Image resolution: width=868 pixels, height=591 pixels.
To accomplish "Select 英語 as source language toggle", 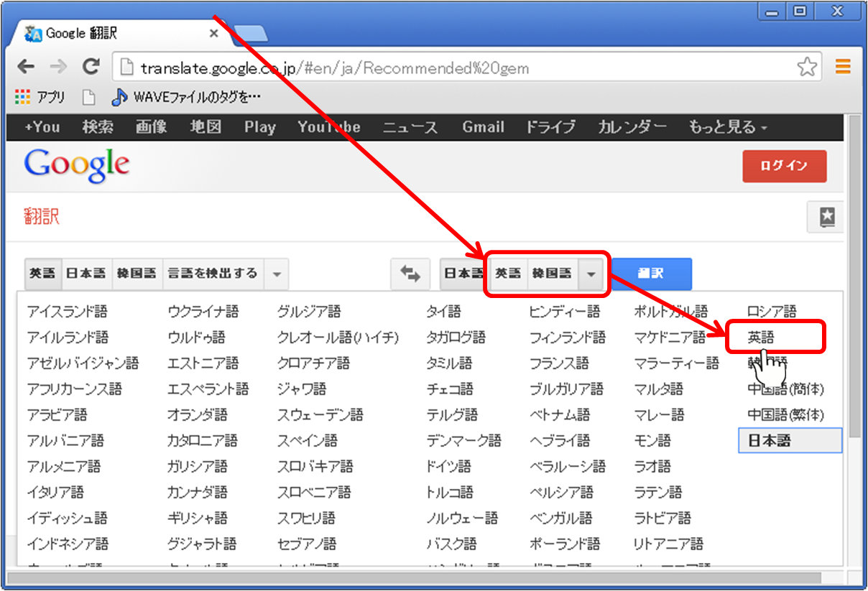I will pos(43,274).
